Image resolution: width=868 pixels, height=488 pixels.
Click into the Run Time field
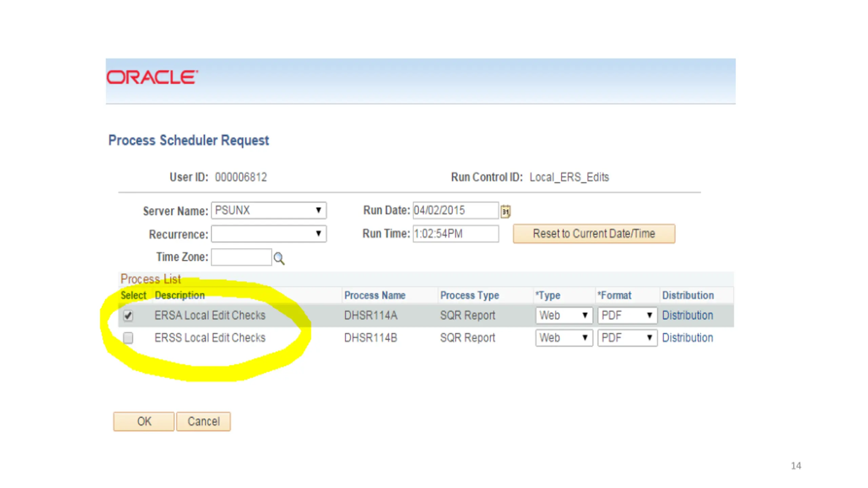click(x=455, y=233)
